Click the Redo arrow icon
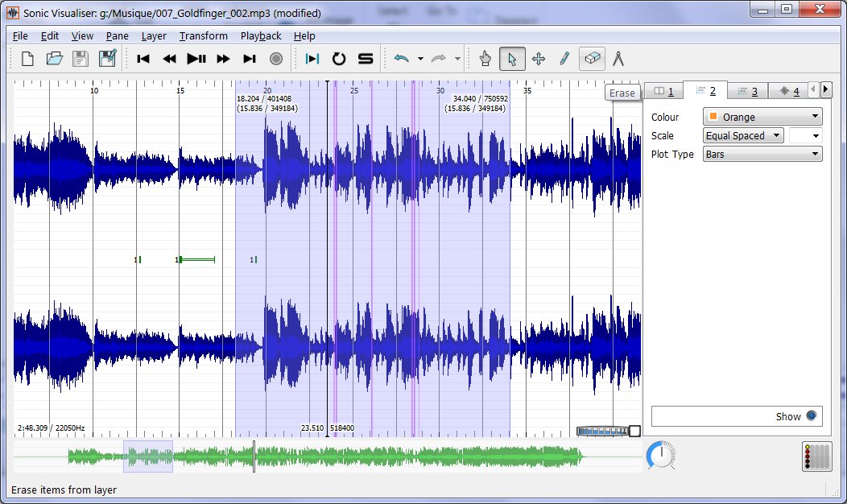 coord(438,58)
